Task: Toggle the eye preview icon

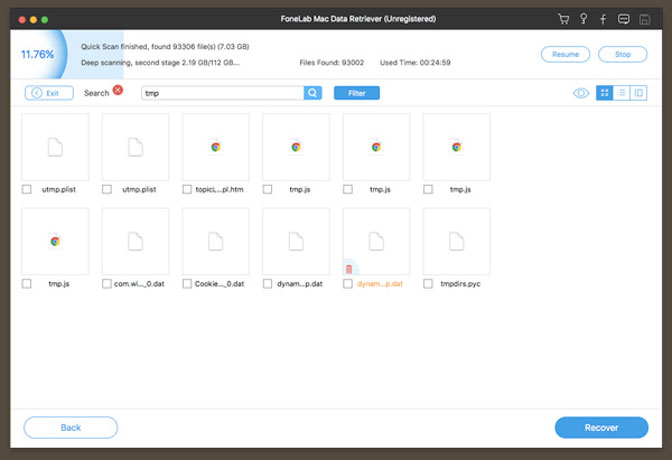Action: pyautogui.click(x=581, y=93)
